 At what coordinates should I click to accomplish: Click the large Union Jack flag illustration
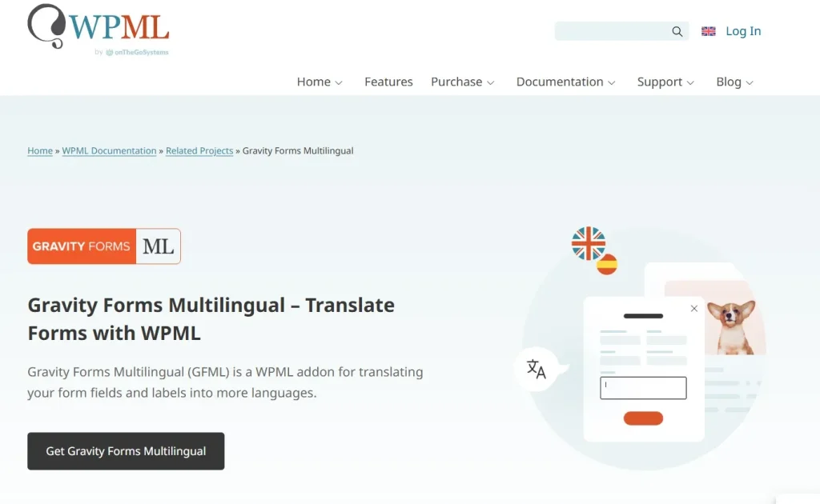click(x=589, y=243)
